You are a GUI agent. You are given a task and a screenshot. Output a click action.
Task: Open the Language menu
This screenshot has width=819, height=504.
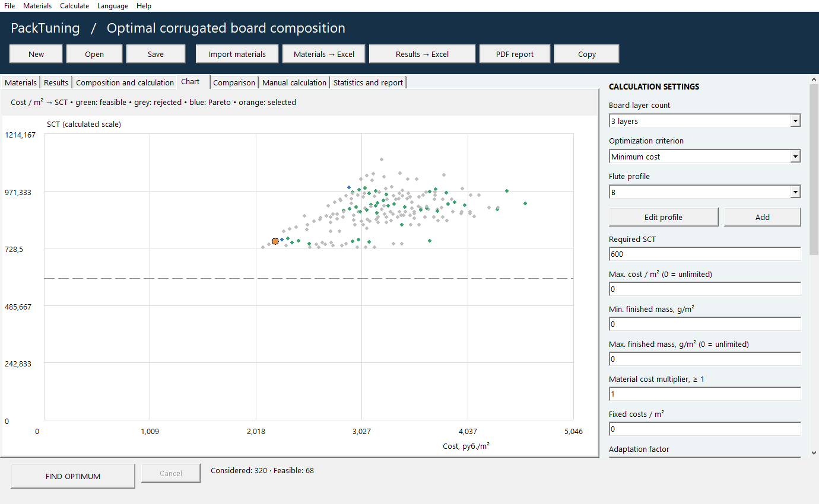point(113,6)
